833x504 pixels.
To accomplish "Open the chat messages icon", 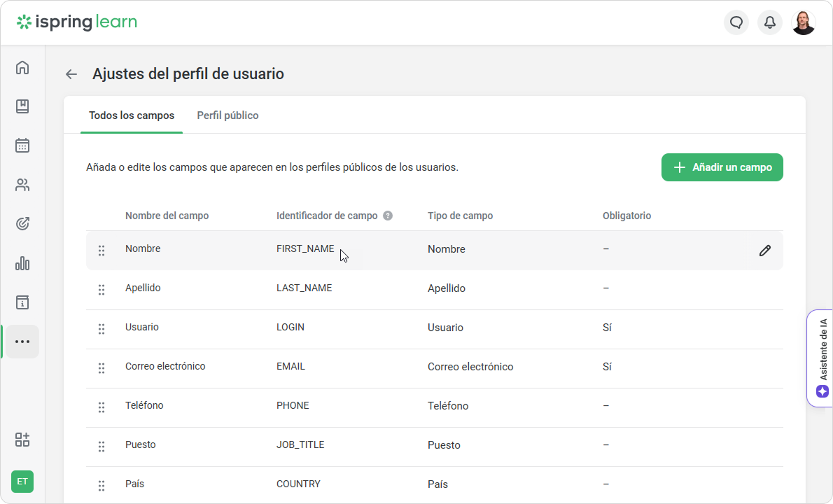I will pyautogui.click(x=736, y=22).
